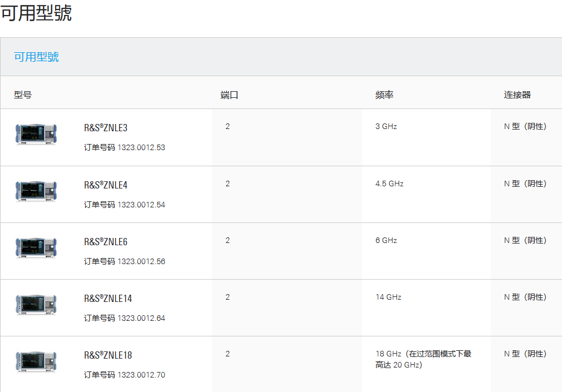Open the R&S ZNLE6 model link
The image size is (562, 392).
tap(106, 242)
